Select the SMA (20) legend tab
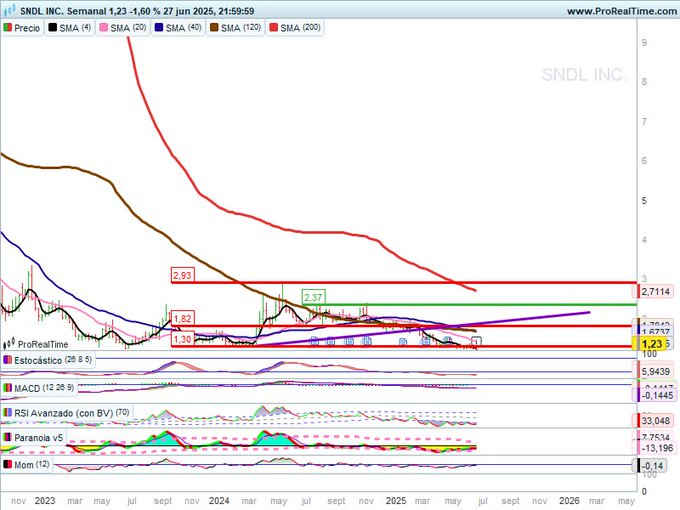680x510 pixels. (x=123, y=28)
